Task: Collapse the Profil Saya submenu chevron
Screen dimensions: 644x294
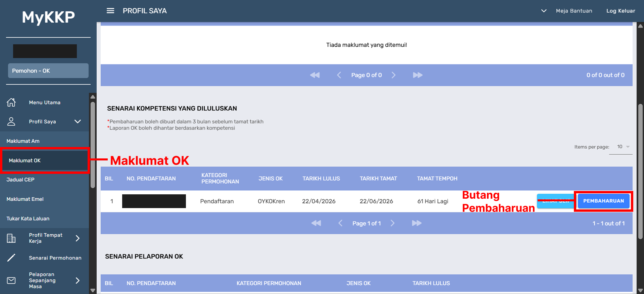Action: pos(78,121)
